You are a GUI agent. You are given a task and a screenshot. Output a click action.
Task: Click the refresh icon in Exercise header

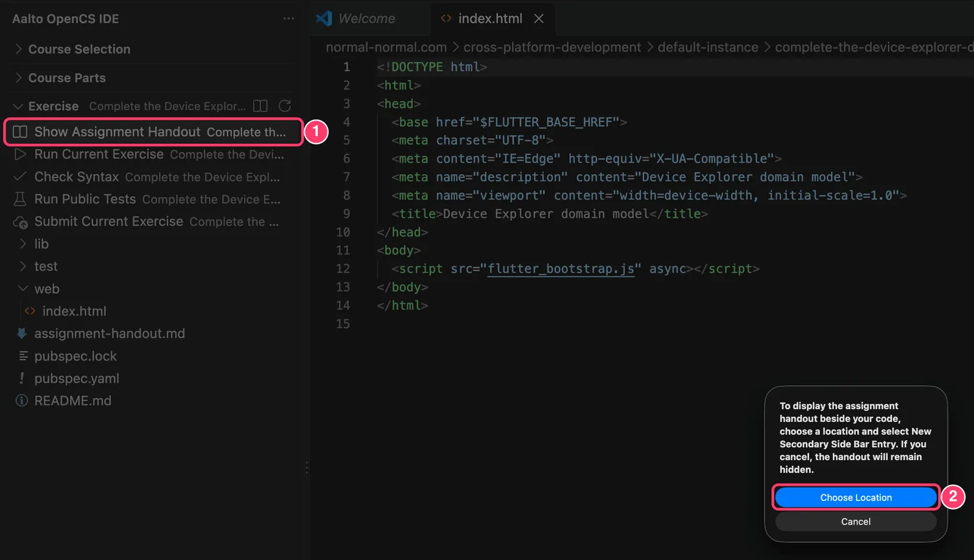(x=285, y=106)
